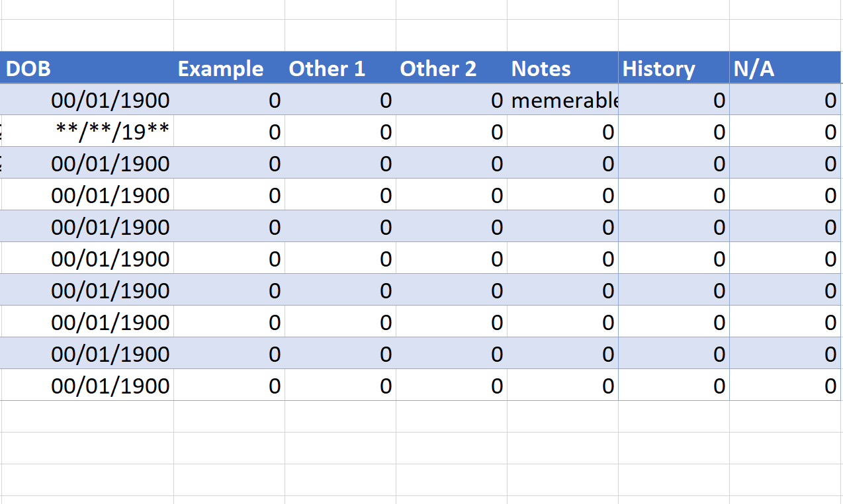The height and width of the screenshot is (504, 843).
Task: Select the zero under Other 2, third row
Action: tap(452, 163)
